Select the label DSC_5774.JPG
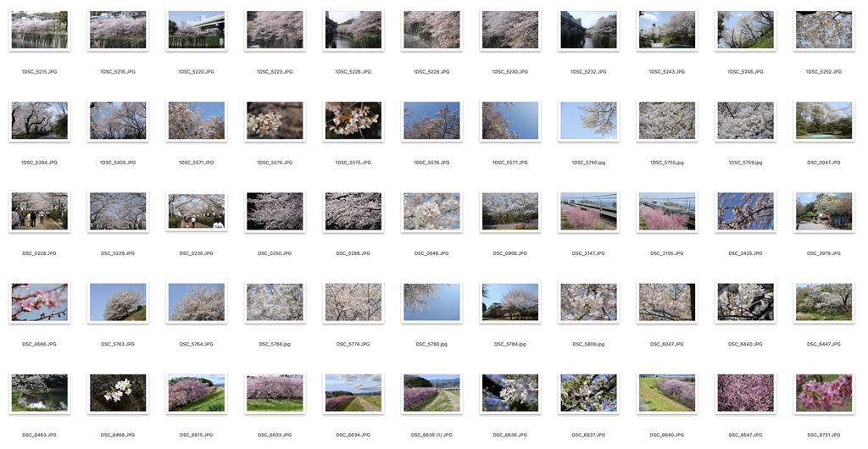This screenshot has height=449, width=868. pos(353,344)
